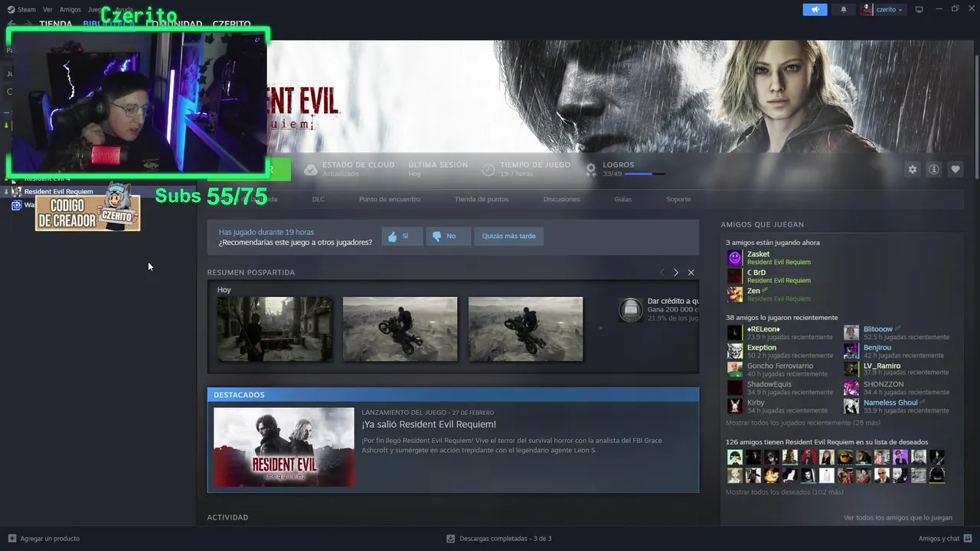Open the featured Resident Evil Requiem image
This screenshot has height=551, width=980.
tap(284, 447)
